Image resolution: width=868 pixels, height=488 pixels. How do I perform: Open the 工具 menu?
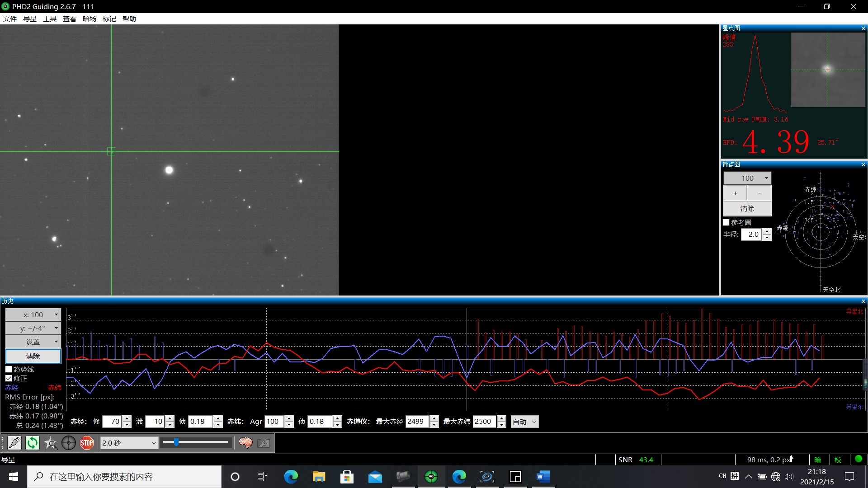tap(50, 19)
